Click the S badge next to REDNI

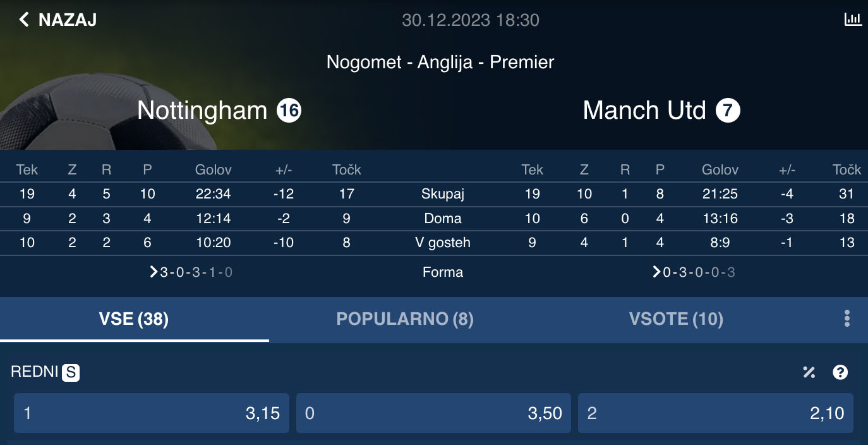pyautogui.click(x=71, y=373)
